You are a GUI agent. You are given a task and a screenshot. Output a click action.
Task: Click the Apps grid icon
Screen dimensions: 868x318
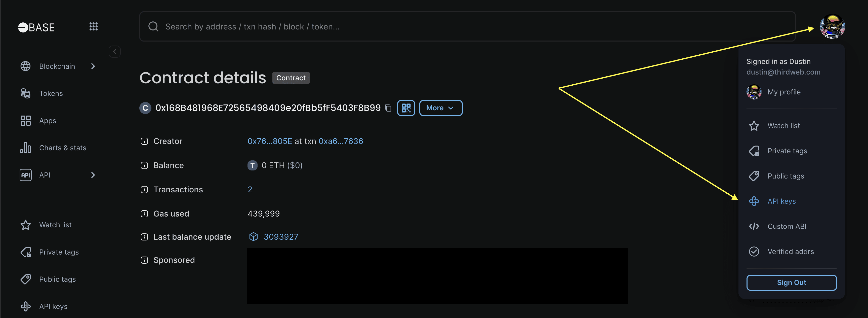(93, 26)
